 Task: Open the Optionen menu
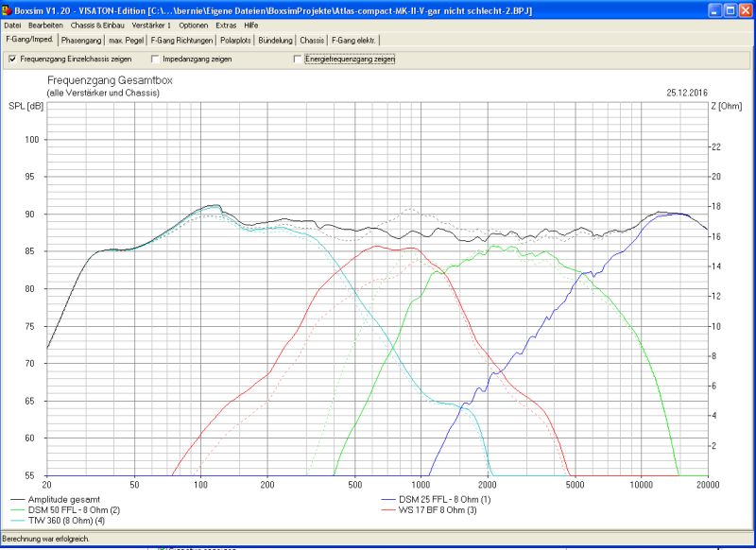coord(194,25)
